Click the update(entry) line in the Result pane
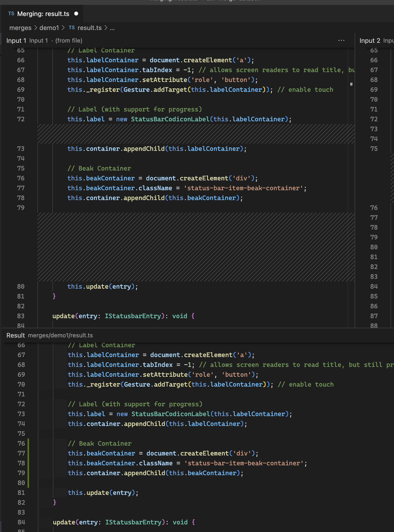Image resolution: width=394 pixels, height=532 pixels. (x=103, y=493)
